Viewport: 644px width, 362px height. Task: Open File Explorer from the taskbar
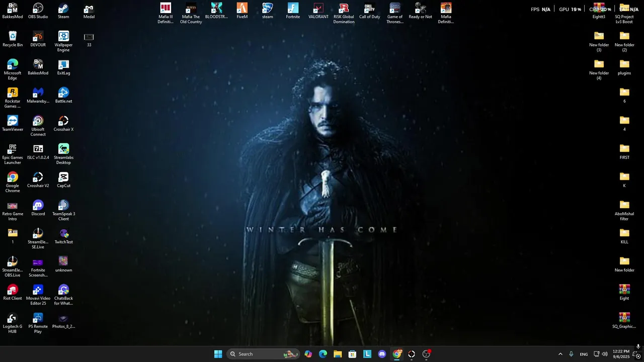338,354
